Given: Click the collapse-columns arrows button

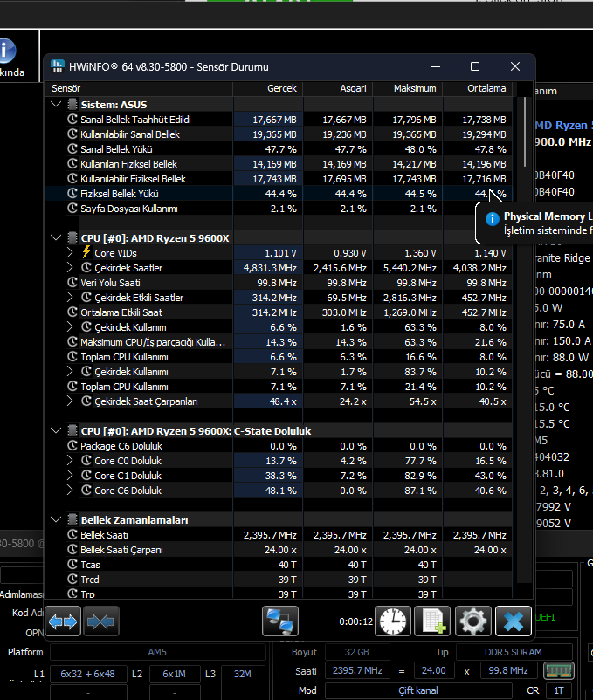Looking at the screenshot, I should tap(101, 621).
